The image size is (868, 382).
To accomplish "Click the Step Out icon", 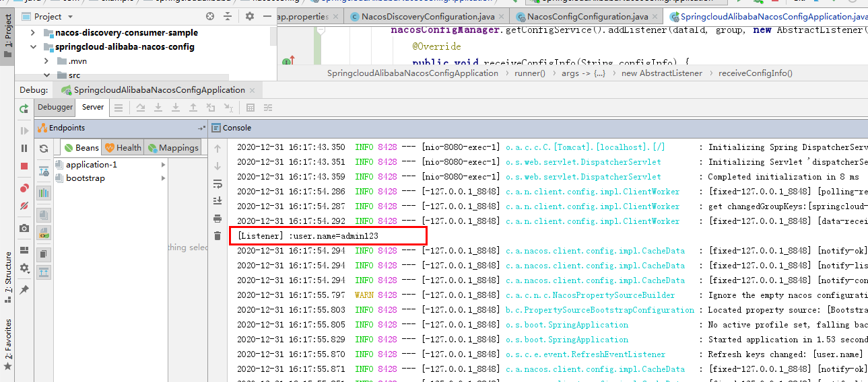I will [193, 108].
